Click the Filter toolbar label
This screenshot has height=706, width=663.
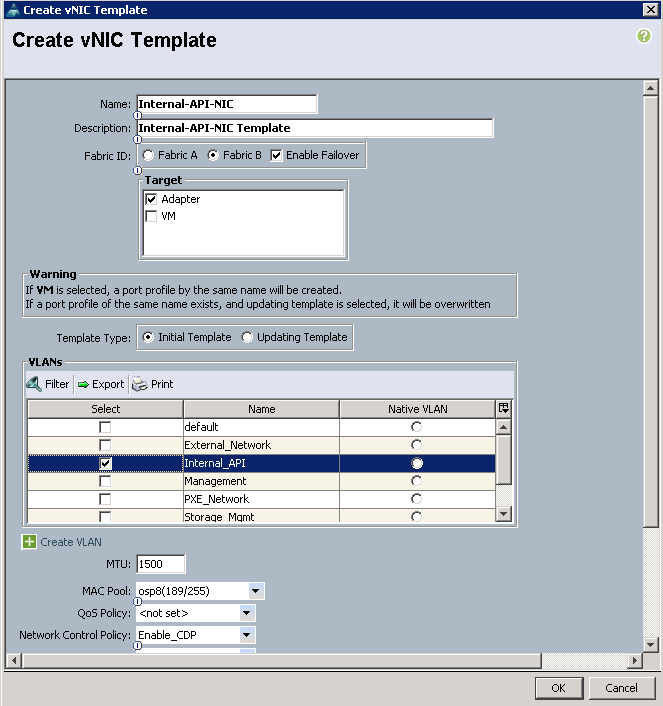(57, 384)
